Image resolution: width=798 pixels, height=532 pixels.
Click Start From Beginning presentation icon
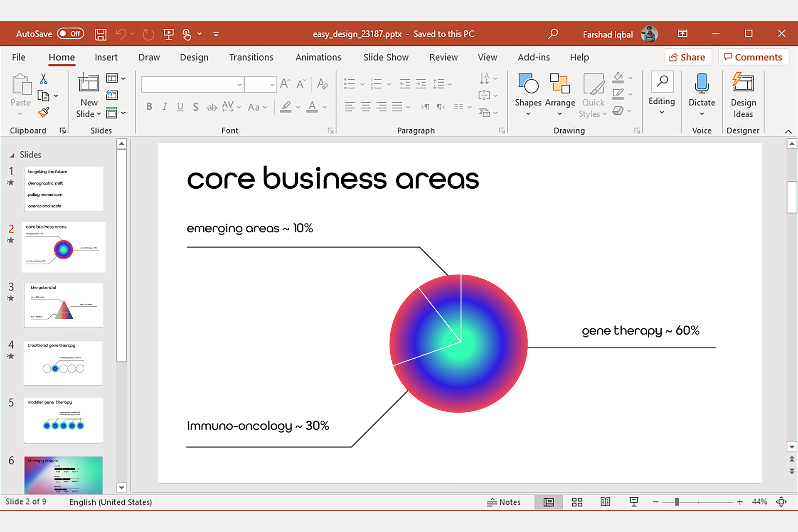pos(168,34)
